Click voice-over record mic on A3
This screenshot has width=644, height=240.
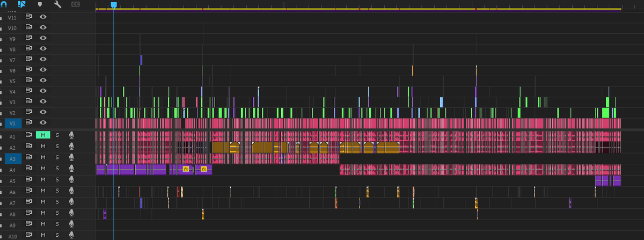tap(71, 157)
